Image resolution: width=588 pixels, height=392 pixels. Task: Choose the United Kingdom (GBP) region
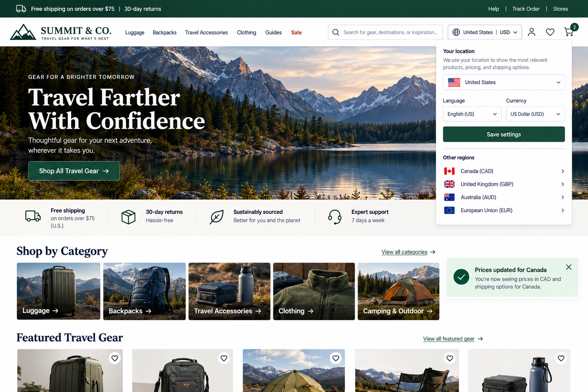click(x=504, y=184)
